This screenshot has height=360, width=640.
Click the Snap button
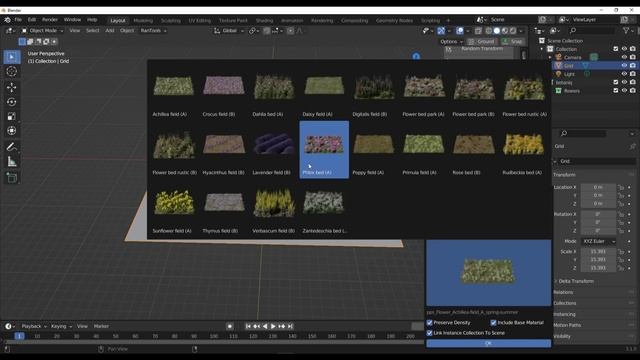(x=513, y=42)
